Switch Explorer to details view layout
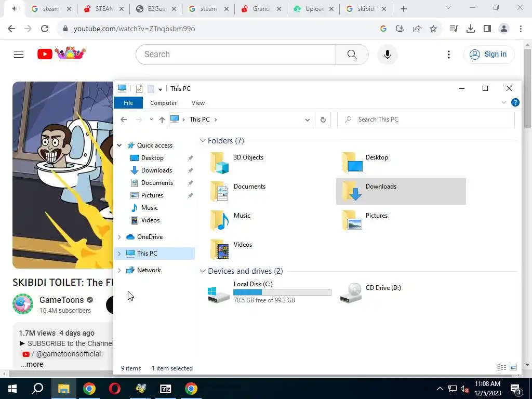 (x=502, y=368)
